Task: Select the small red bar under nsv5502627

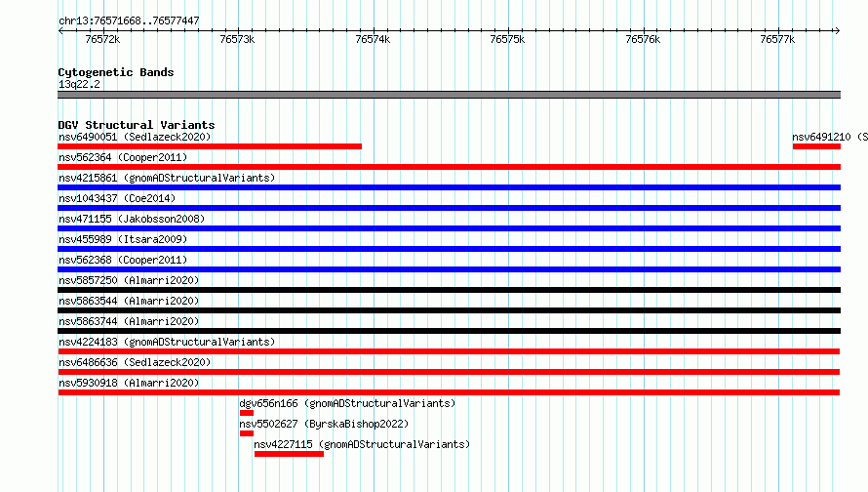Action: click(247, 433)
